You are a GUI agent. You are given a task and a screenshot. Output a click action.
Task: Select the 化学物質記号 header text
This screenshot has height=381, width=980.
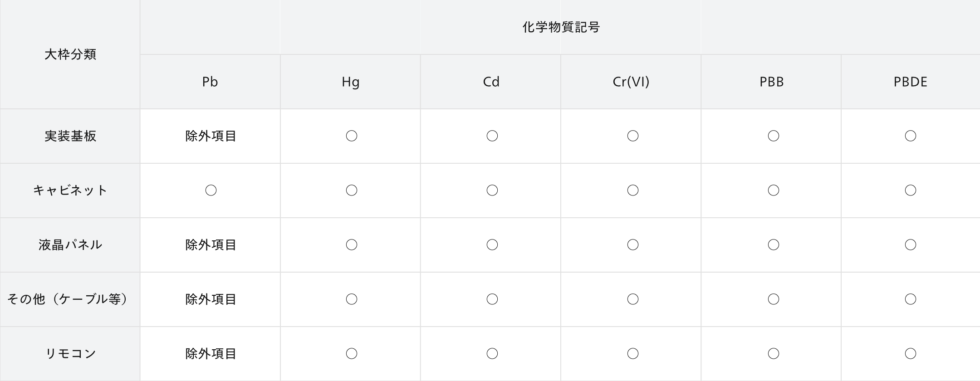tap(561, 27)
